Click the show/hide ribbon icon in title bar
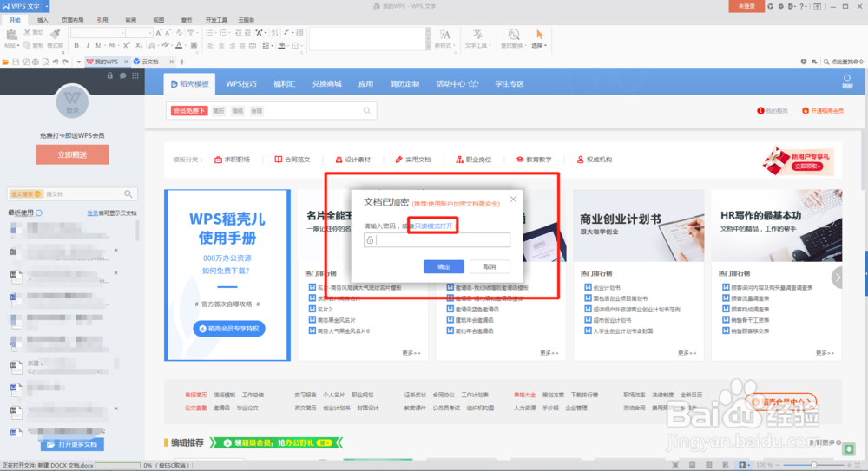868x471 pixels. click(817, 6)
